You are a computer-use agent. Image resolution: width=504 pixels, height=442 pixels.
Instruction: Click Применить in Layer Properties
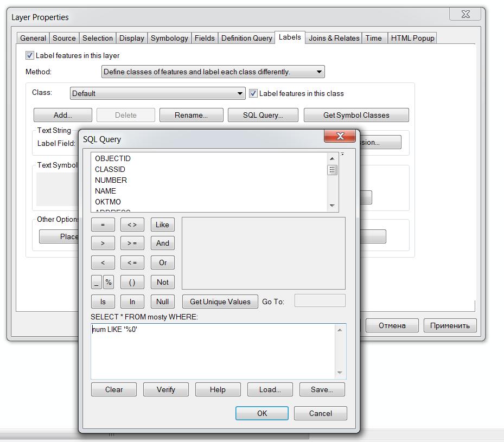(x=450, y=325)
